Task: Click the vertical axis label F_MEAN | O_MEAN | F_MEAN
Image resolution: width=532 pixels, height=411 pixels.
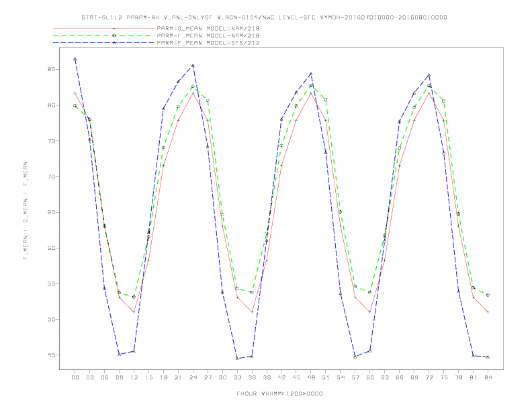Action: (26, 211)
